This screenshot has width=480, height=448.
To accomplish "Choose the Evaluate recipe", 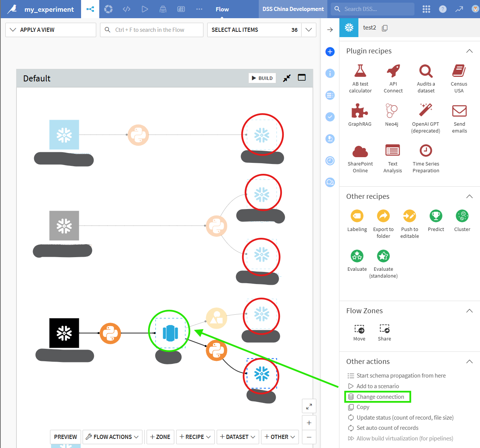I will pos(357,261).
